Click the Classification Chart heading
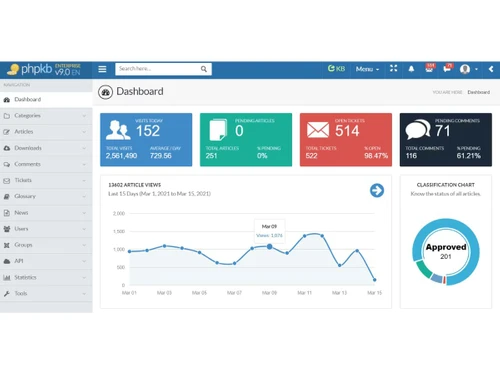Screen dimensions: 500x375 (x=446, y=185)
